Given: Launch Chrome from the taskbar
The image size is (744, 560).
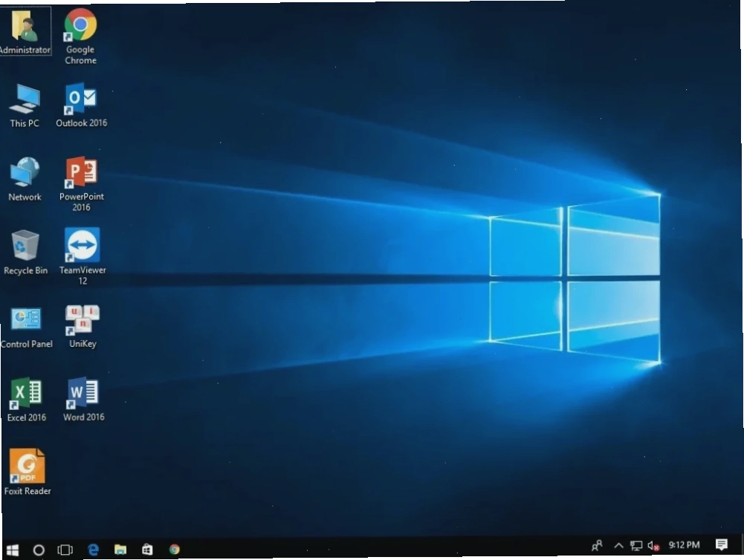Looking at the screenshot, I should 175,549.
